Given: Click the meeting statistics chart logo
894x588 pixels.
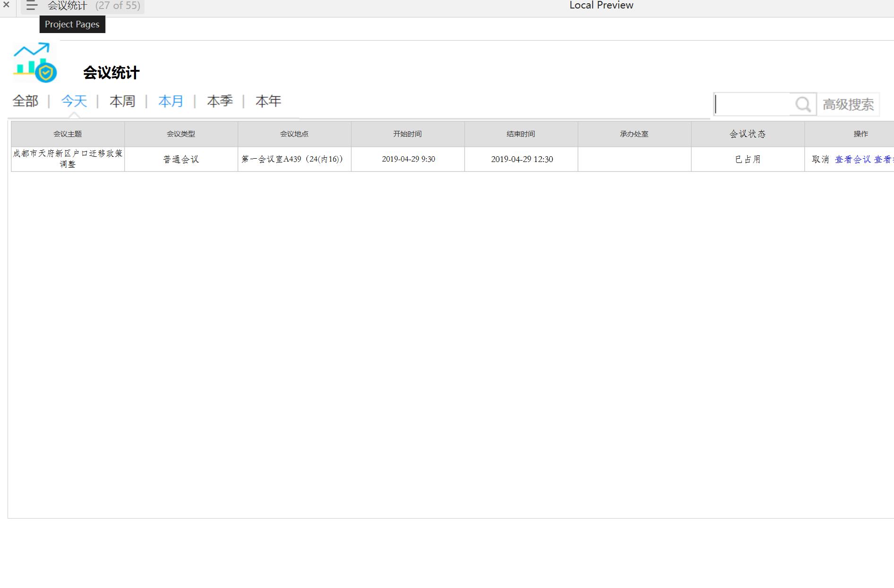Looking at the screenshot, I should coord(35,62).
